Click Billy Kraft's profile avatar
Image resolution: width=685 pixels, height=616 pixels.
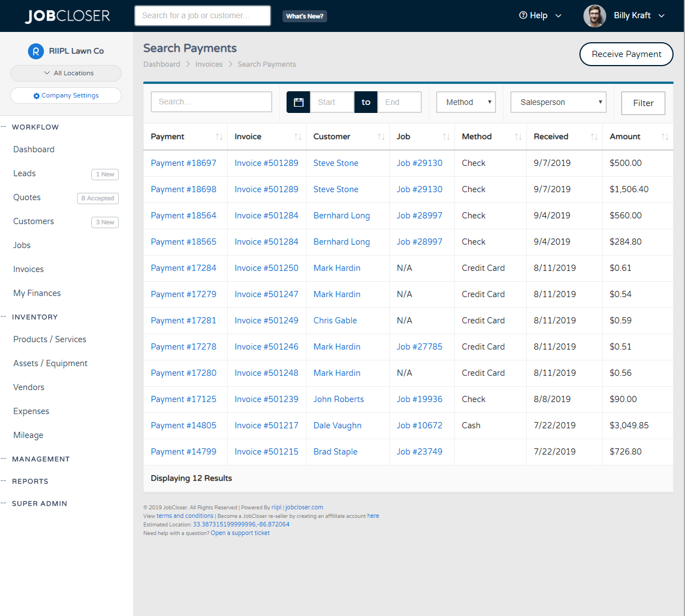(x=594, y=15)
